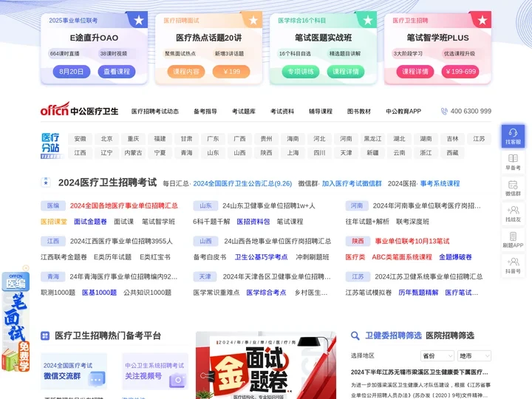Open 辅导课程 nav item
This screenshot has height=399, width=532.
(x=320, y=112)
